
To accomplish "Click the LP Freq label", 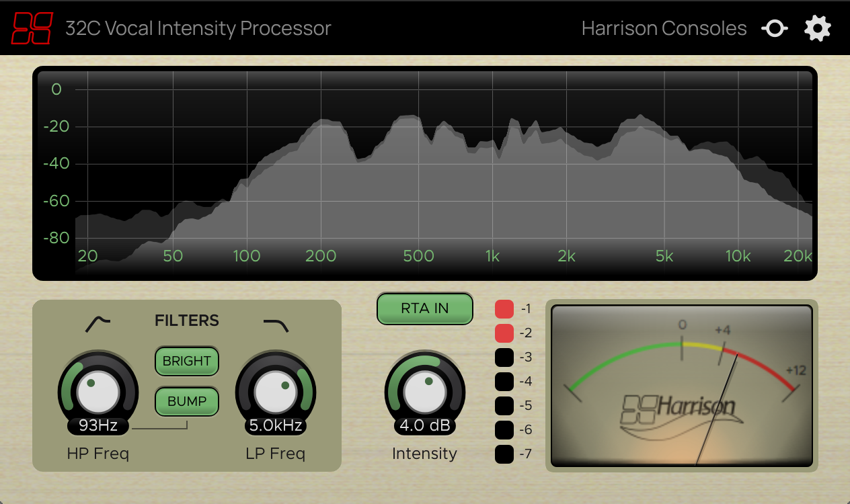I will click(276, 454).
